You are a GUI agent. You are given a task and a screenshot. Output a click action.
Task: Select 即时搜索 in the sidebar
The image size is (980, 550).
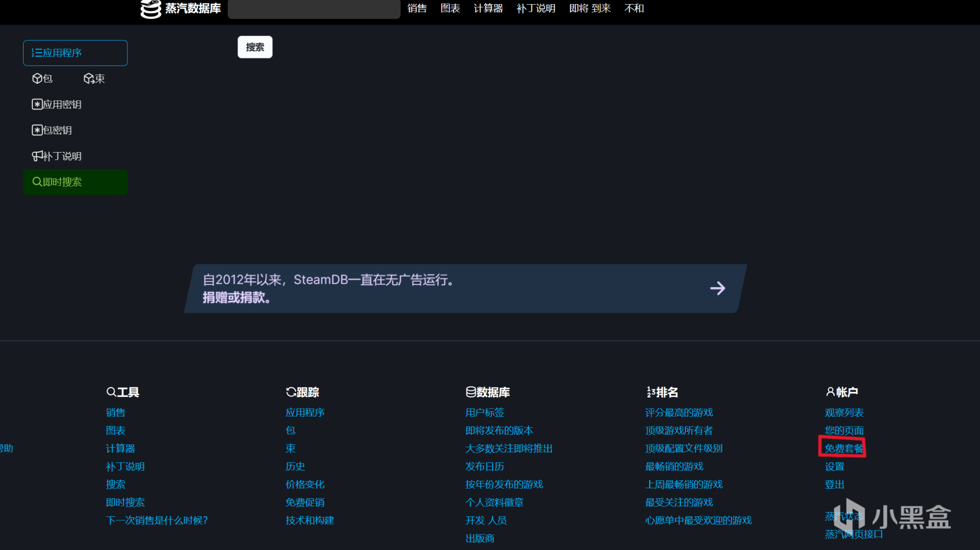coord(75,182)
